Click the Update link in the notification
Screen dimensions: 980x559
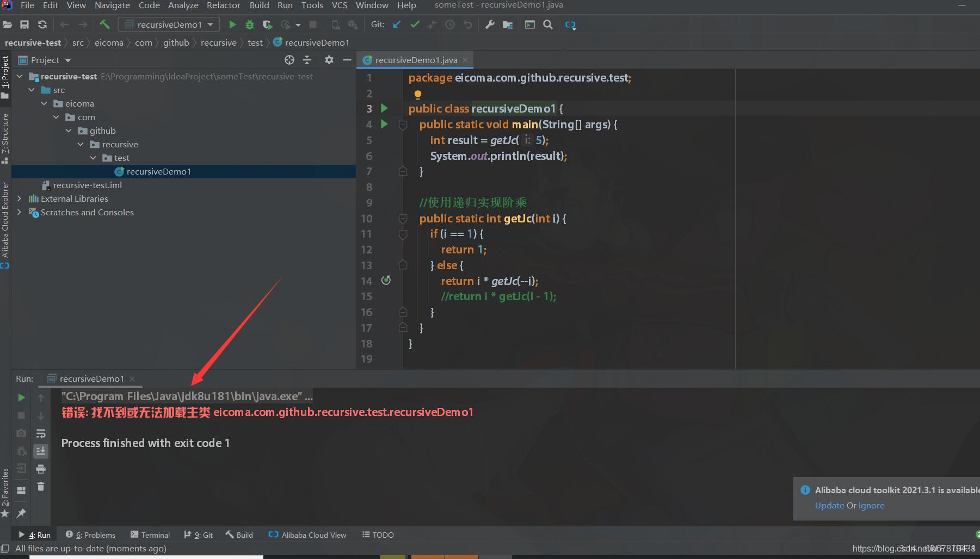pos(829,506)
